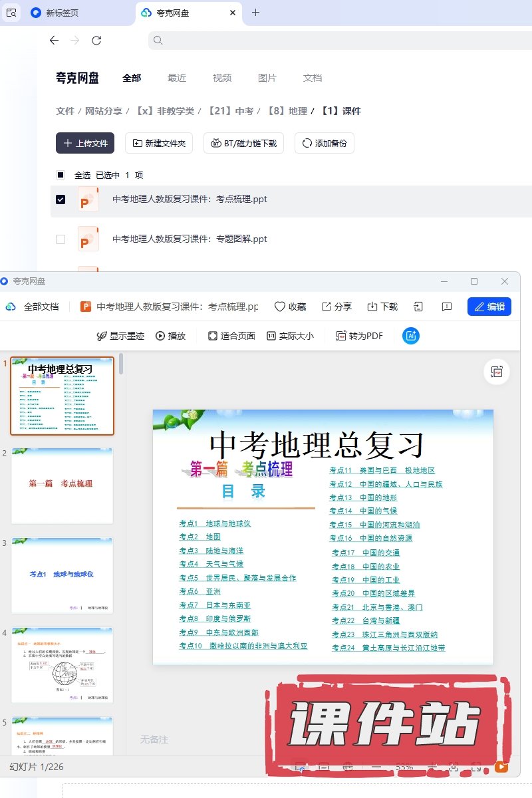Switch to the 图片 tab
The image size is (532, 798).
[x=267, y=78]
